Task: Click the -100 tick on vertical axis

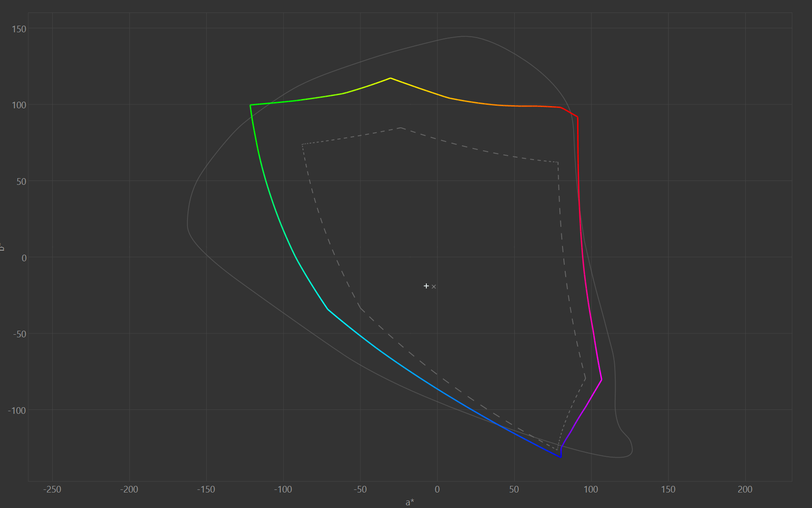Action: 17,410
